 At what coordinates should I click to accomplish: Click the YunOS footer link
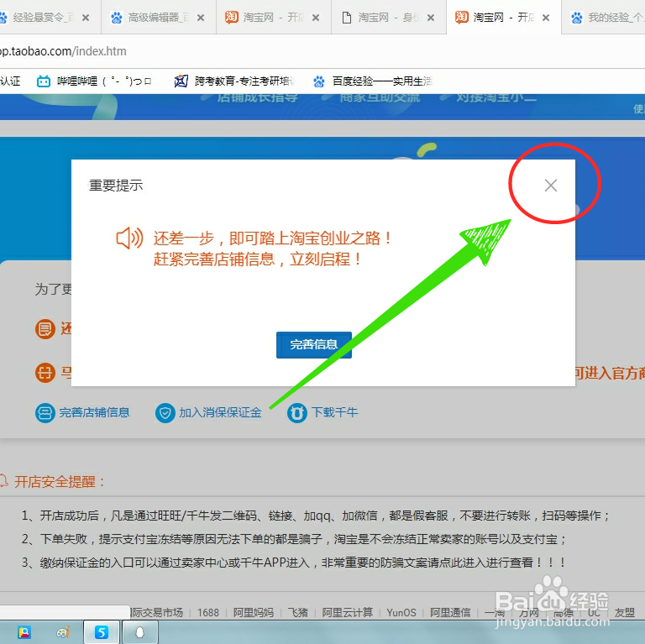pos(401,612)
